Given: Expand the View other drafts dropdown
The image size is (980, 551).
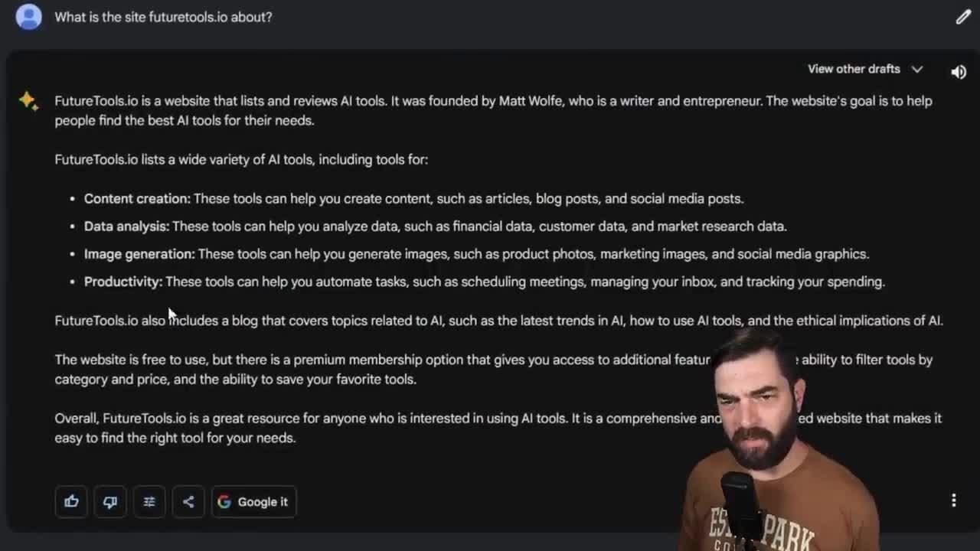Looking at the screenshot, I should click(865, 69).
